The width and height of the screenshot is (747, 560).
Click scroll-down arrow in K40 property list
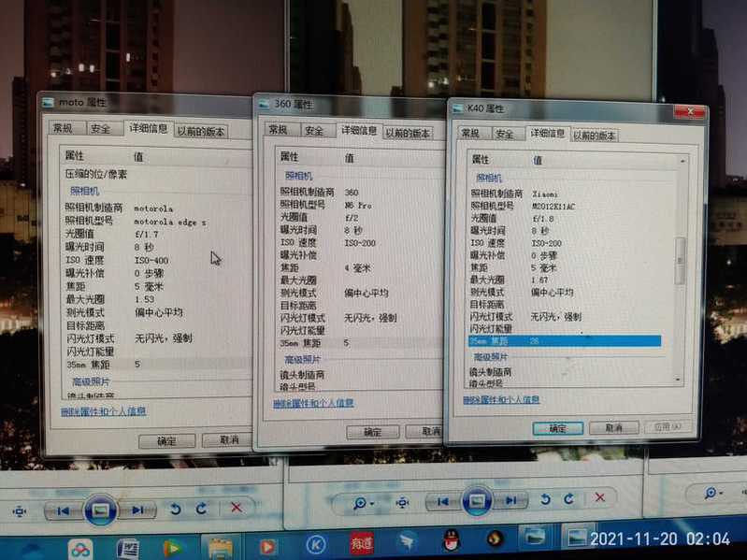click(x=679, y=379)
